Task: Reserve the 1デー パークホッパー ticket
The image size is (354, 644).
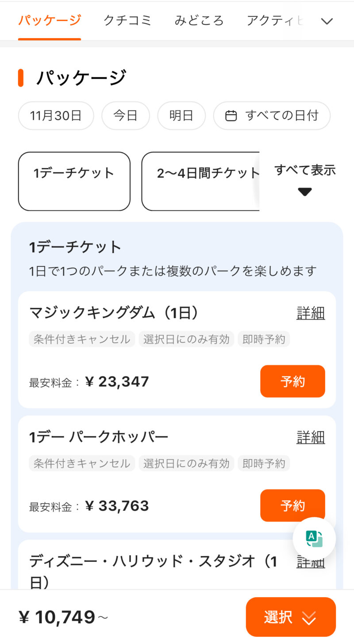Action: [292, 505]
